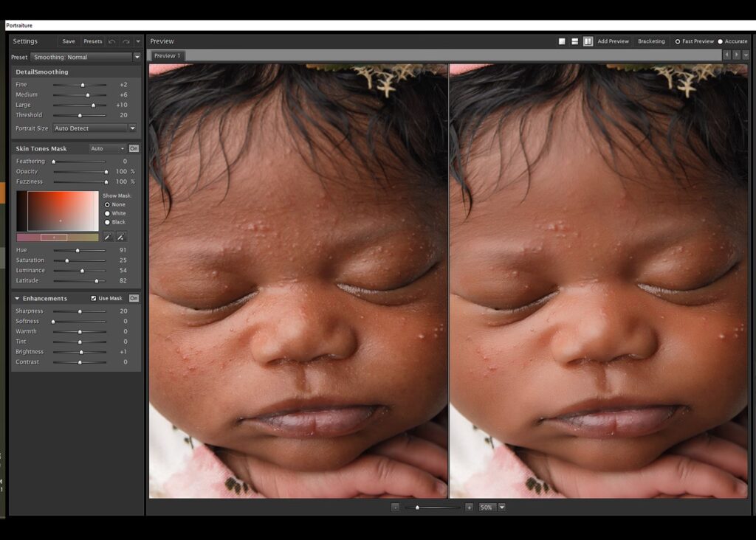Select the add-to-mask eyedropper tool
The image size is (756, 540).
click(x=121, y=237)
